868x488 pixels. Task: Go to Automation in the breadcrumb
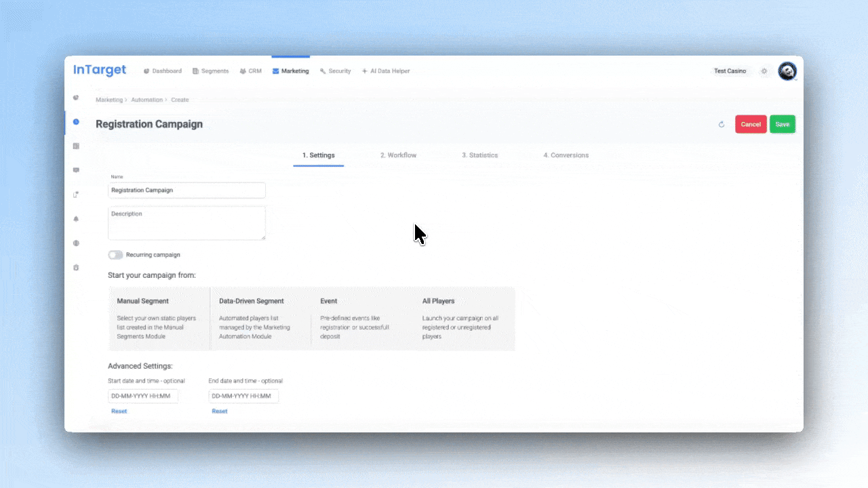pos(146,100)
